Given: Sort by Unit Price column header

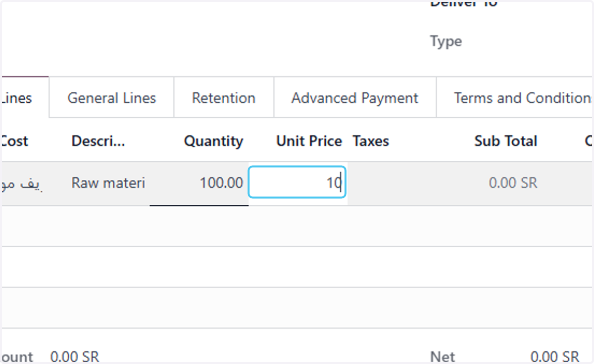Looking at the screenshot, I should 309,141.
